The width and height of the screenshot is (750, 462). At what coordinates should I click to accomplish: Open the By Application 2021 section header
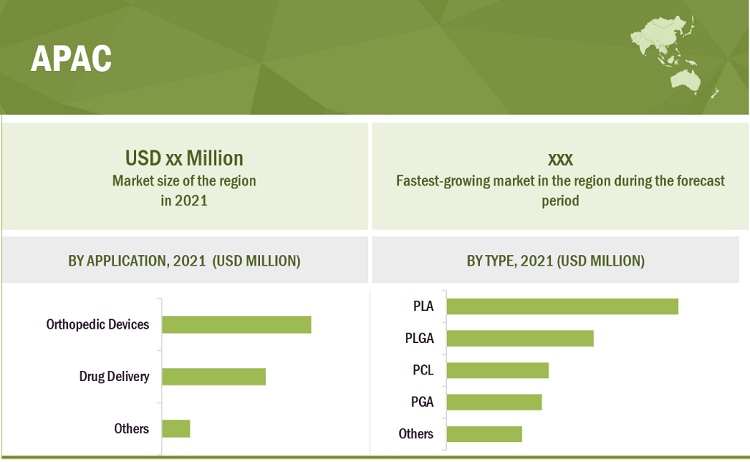point(184,261)
